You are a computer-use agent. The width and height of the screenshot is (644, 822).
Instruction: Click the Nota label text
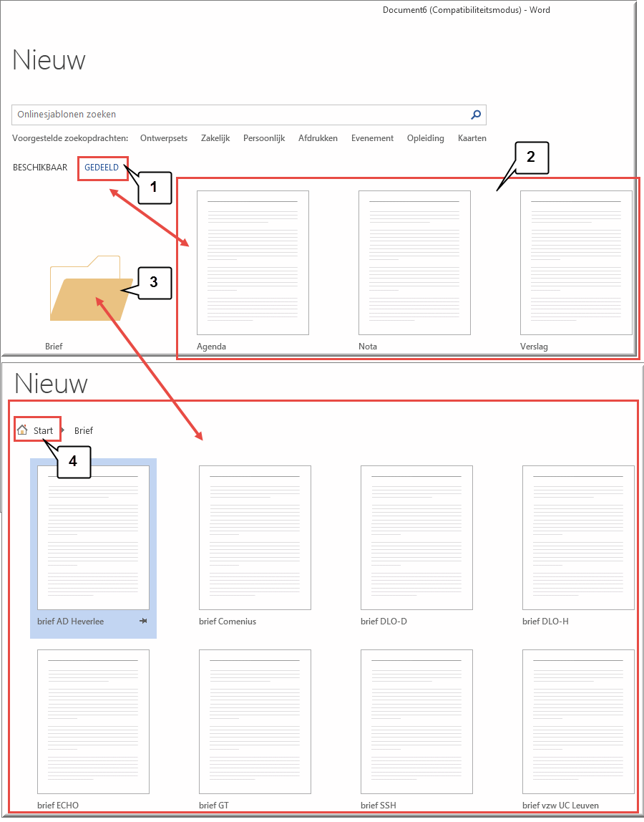pos(368,347)
